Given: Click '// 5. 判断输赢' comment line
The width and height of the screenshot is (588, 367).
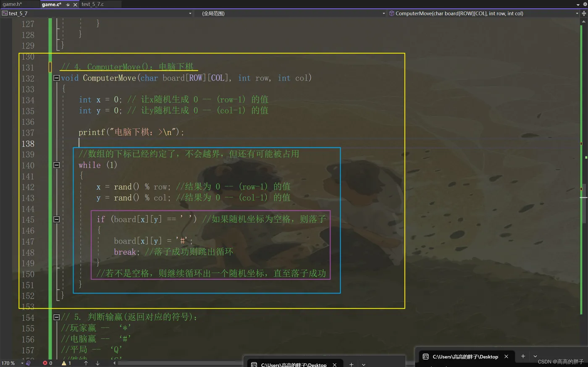Looking at the screenshot, I should [129, 317].
